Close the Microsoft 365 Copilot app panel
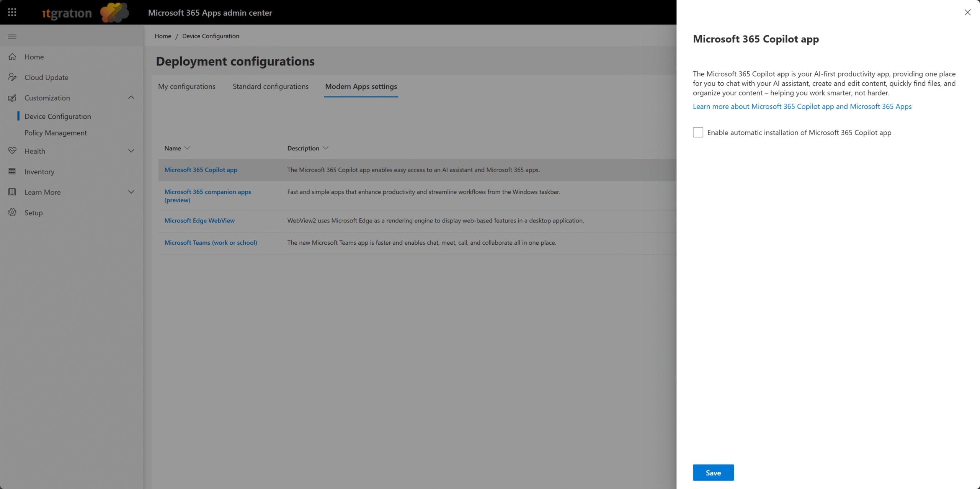Image resolution: width=980 pixels, height=489 pixels. [x=967, y=12]
